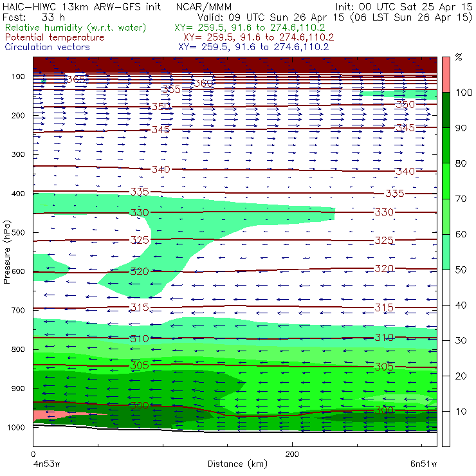This screenshot has width=476, height=476.
Task: Click the 'Distance (km)' axis title
Action: pos(237,464)
